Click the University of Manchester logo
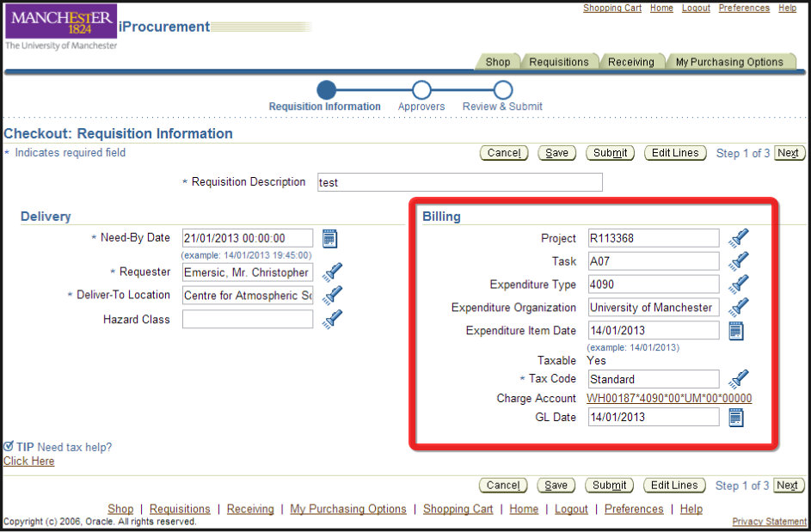 point(61,28)
